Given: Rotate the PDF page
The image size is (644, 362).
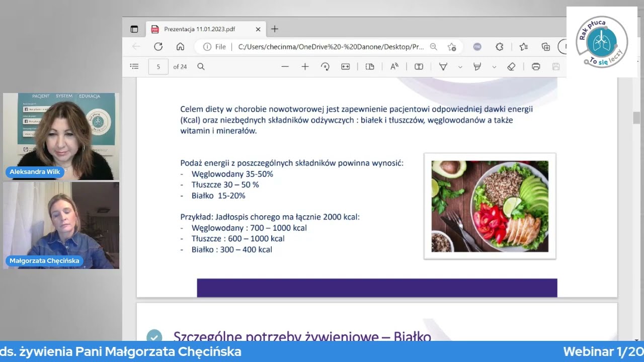Looking at the screenshot, I should pos(325,66).
